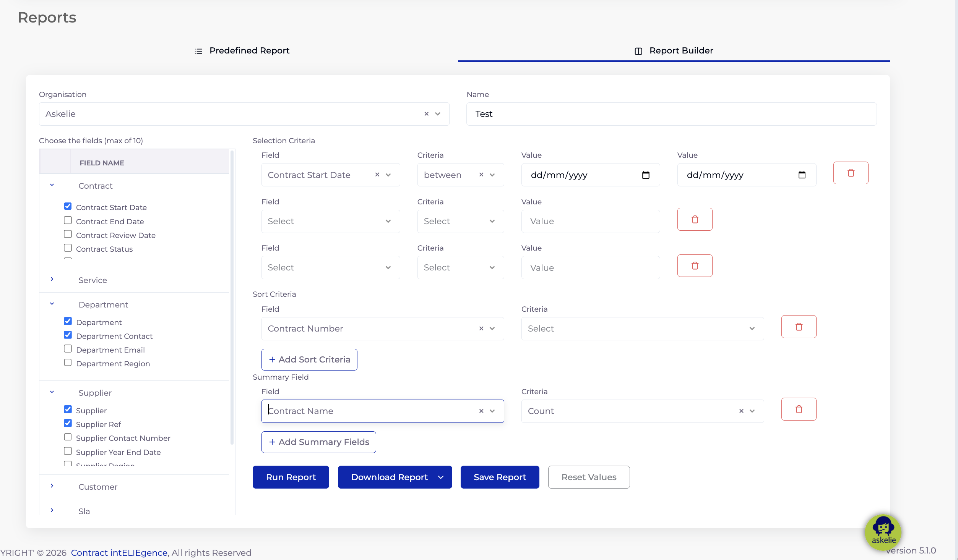Collapse the Department field group
958x560 pixels.
52,304
